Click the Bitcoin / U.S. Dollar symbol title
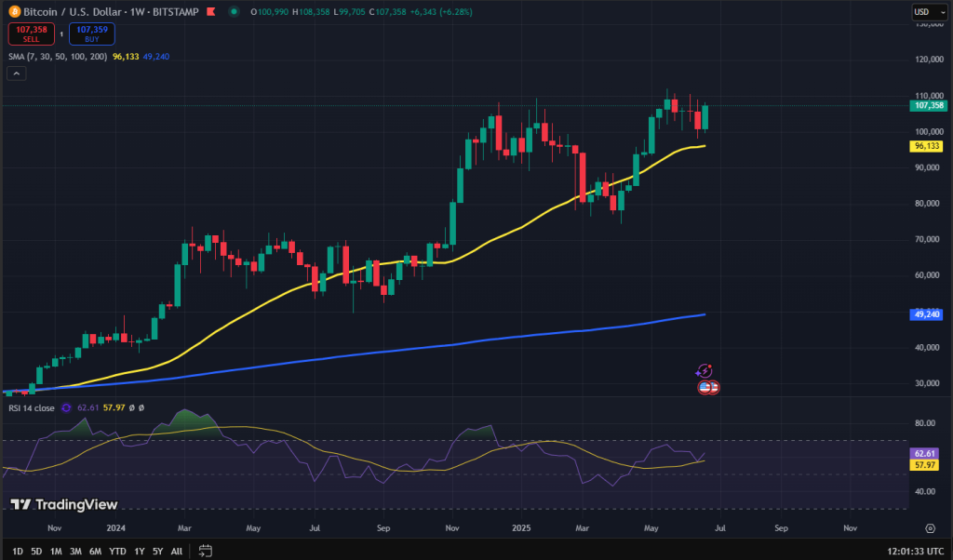Screen dimensions: 953x560 [x=73, y=11]
